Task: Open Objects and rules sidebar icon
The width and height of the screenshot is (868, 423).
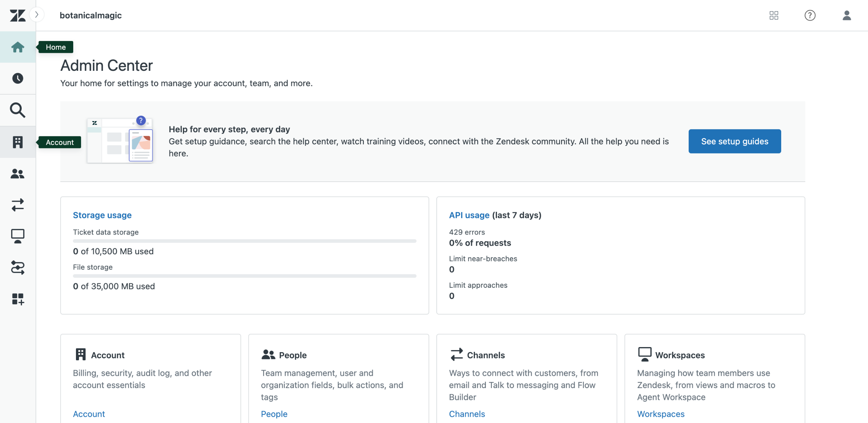Action: click(x=18, y=267)
